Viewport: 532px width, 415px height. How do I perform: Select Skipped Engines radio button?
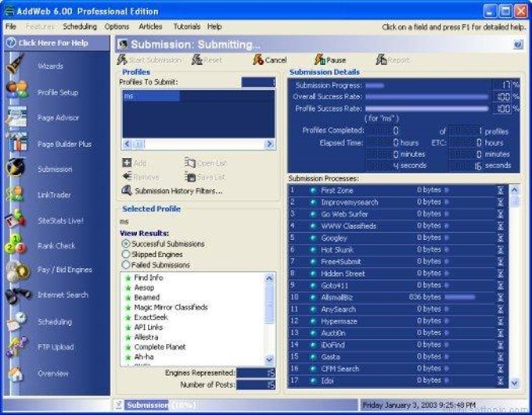tap(126, 254)
